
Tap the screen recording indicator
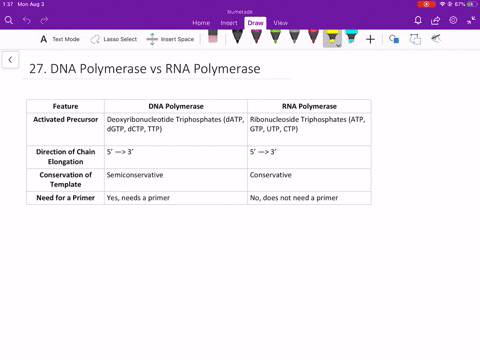point(426,4)
